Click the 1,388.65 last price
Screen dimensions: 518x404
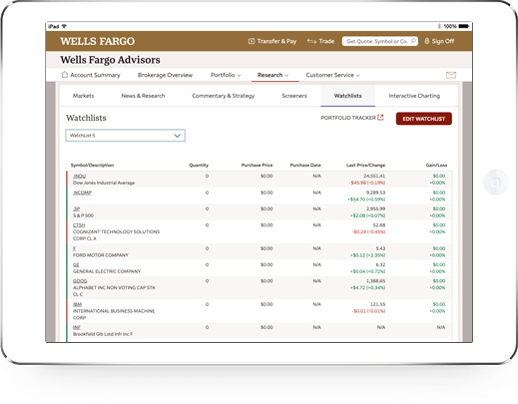pyautogui.click(x=375, y=281)
